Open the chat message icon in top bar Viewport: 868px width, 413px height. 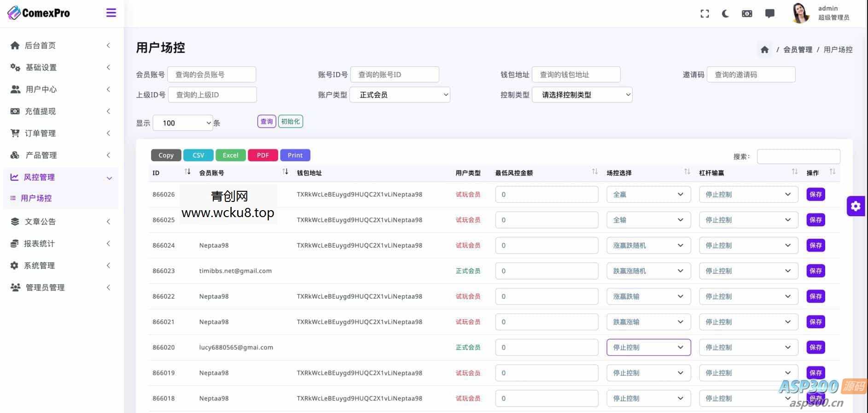pos(769,14)
